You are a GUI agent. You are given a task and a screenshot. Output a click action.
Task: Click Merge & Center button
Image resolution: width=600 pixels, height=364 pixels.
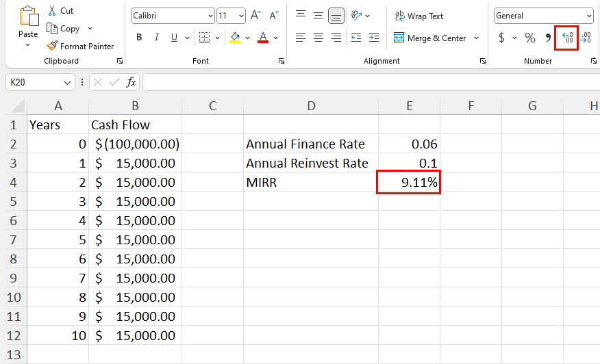(x=430, y=38)
